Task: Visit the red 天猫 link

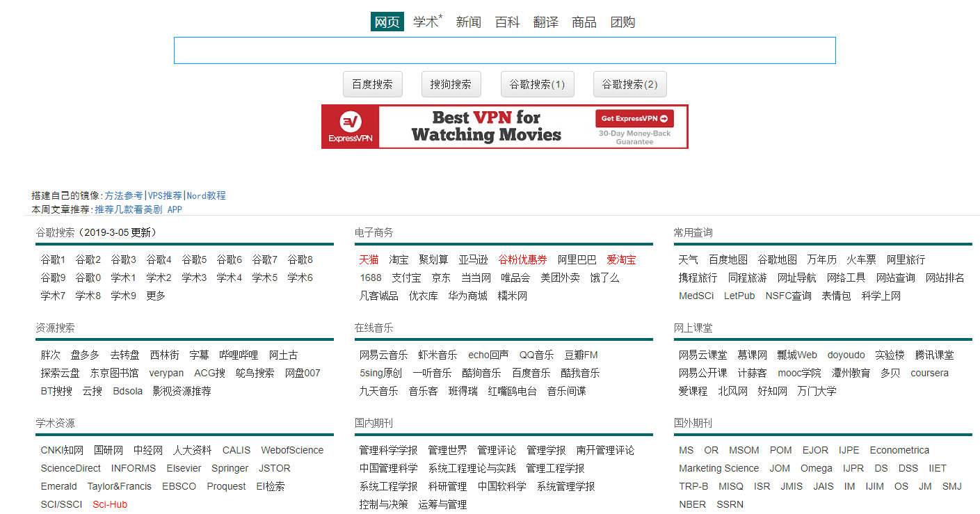Action: [369, 259]
